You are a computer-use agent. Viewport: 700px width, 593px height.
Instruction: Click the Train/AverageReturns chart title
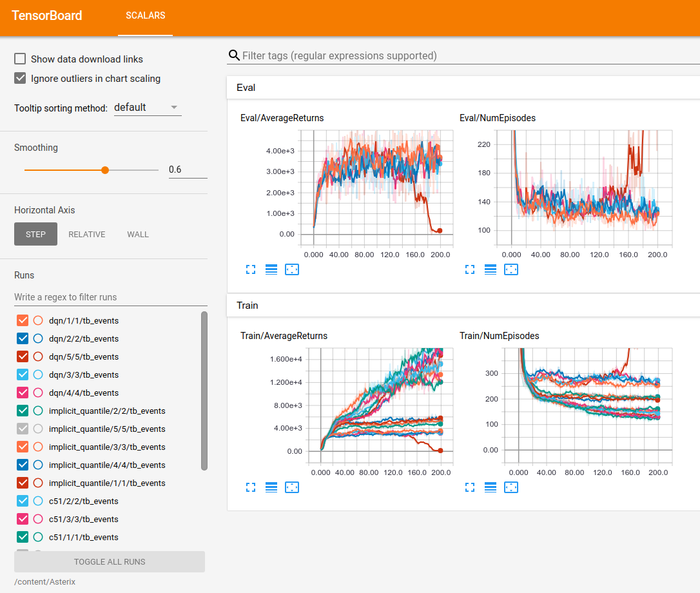coord(284,336)
